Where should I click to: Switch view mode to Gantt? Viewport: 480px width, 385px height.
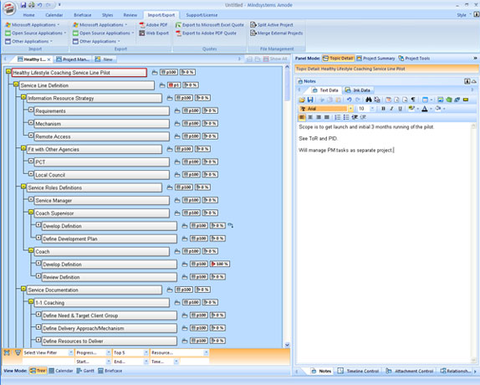pyautogui.click(x=85, y=371)
